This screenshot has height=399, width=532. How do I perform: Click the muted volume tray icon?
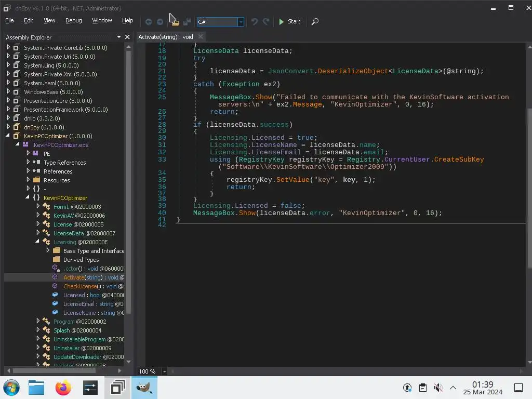(x=438, y=388)
